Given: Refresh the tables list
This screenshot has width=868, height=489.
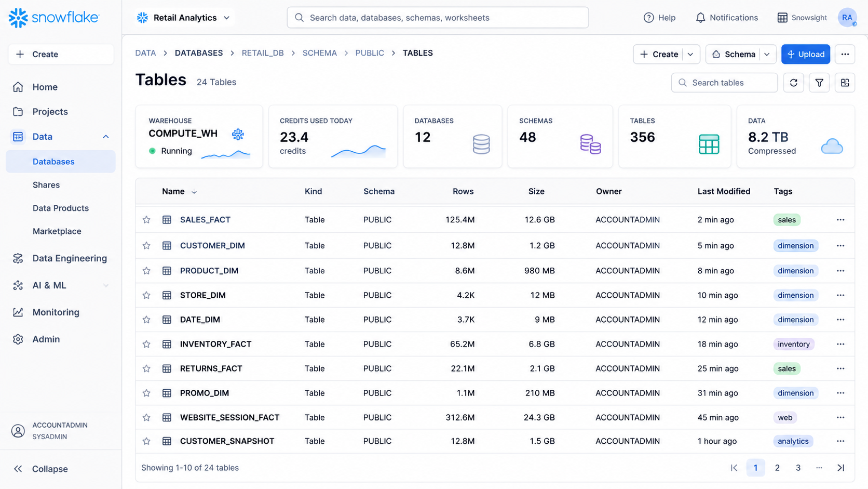Looking at the screenshot, I should [793, 83].
